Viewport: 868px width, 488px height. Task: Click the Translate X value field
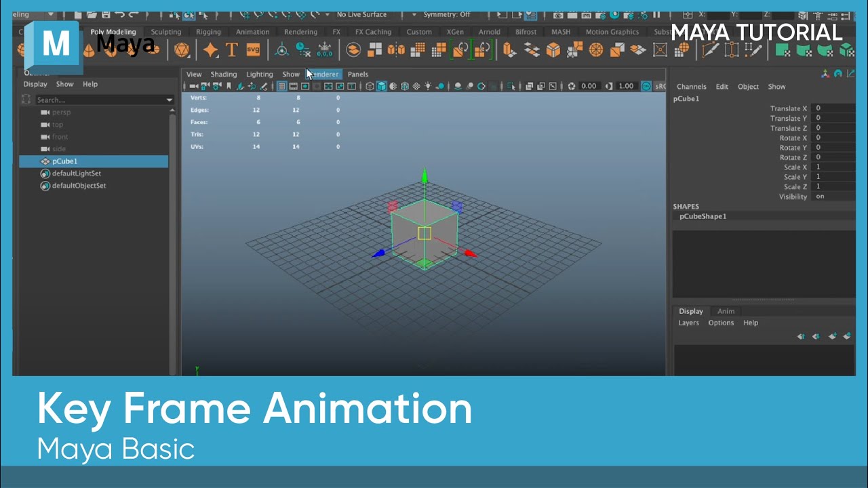pos(833,108)
